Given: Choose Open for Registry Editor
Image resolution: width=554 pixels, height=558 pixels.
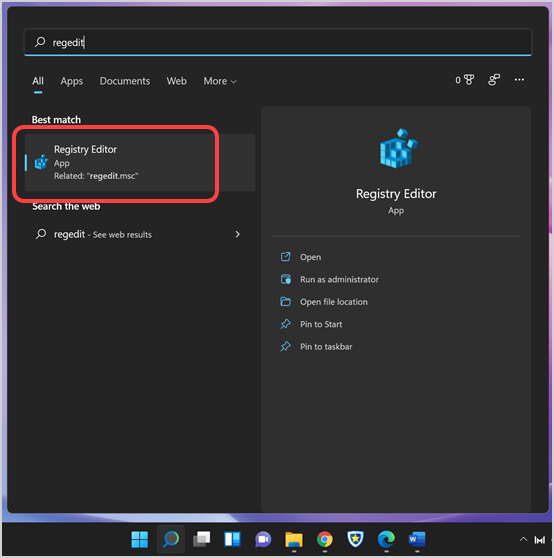Looking at the screenshot, I should click(x=310, y=257).
